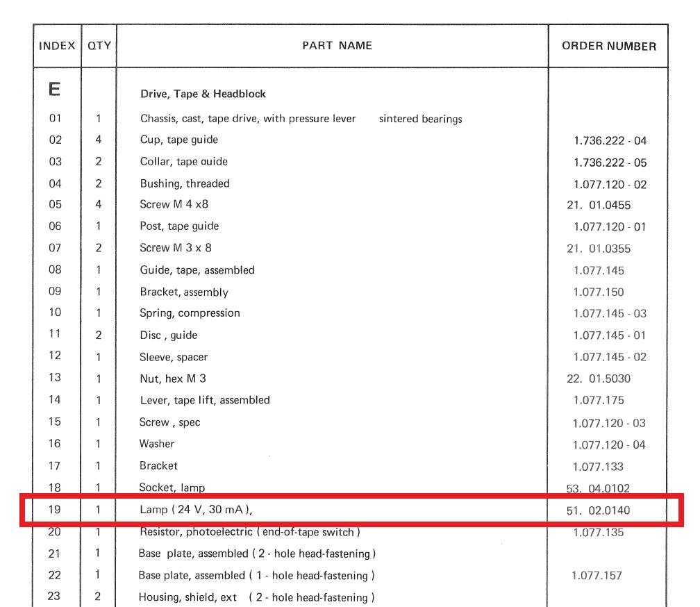Click the QTY column header
Image resolution: width=700 pixels, height=607 pixels.
tap(99, 46)
